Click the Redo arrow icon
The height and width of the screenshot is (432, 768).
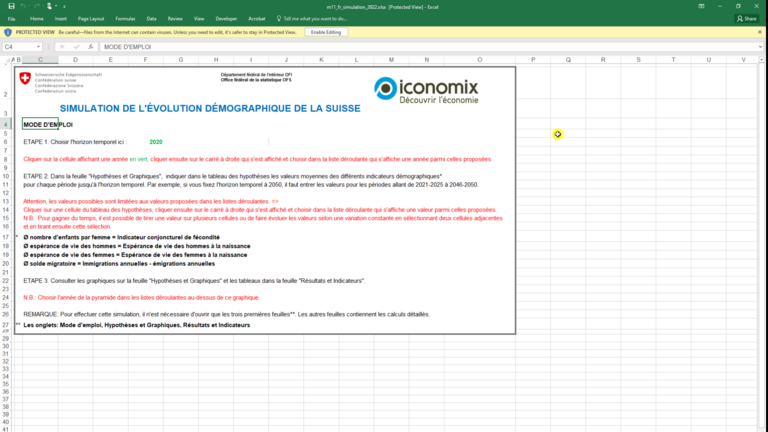37,6
